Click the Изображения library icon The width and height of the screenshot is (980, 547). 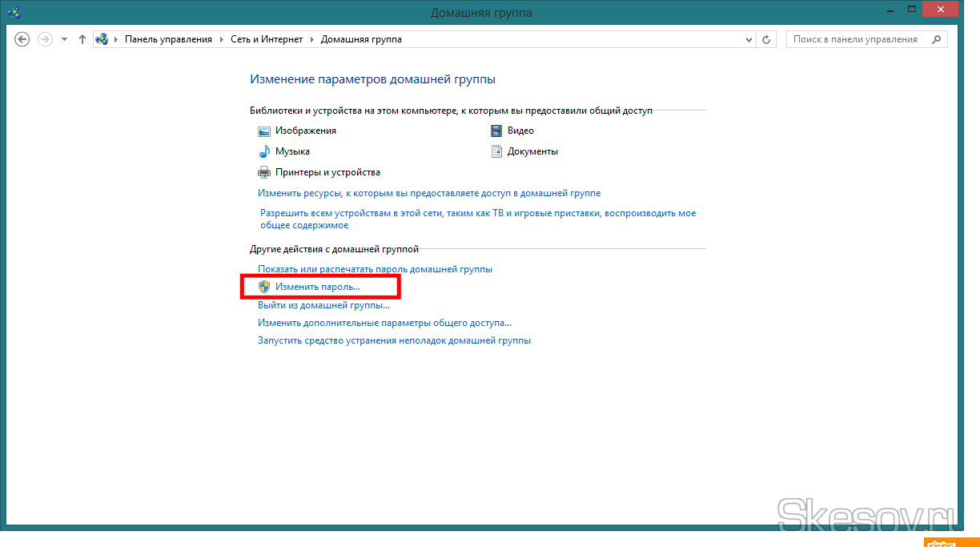coord(264,131)
